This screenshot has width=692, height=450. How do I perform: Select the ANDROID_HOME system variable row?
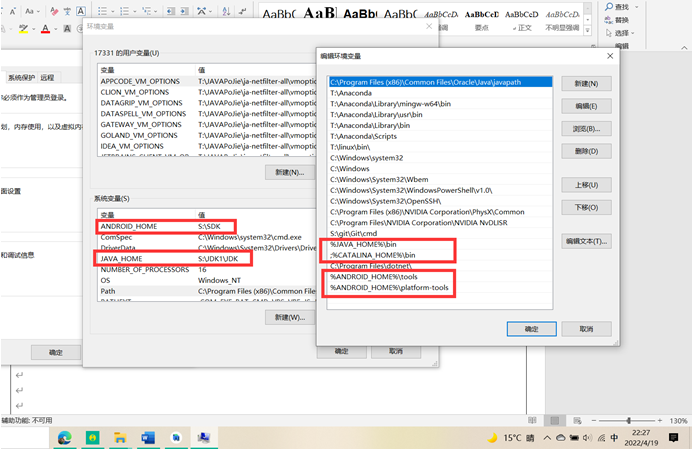click(x=207, y=226)
